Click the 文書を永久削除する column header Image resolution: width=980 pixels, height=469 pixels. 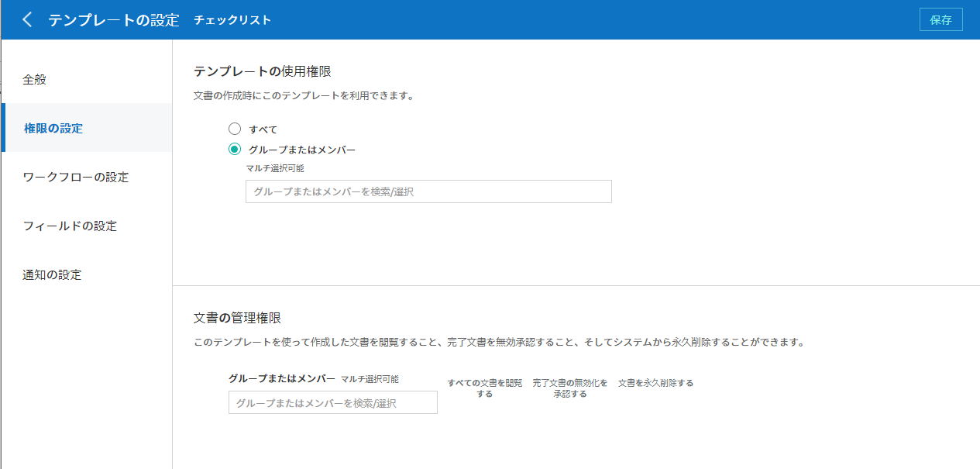(x=655, y=383)
